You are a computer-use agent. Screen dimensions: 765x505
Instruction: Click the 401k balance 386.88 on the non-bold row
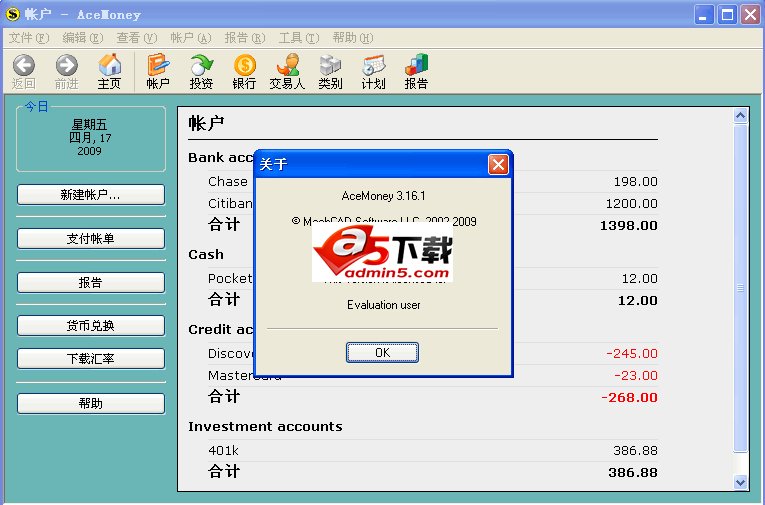coord(636,450)
